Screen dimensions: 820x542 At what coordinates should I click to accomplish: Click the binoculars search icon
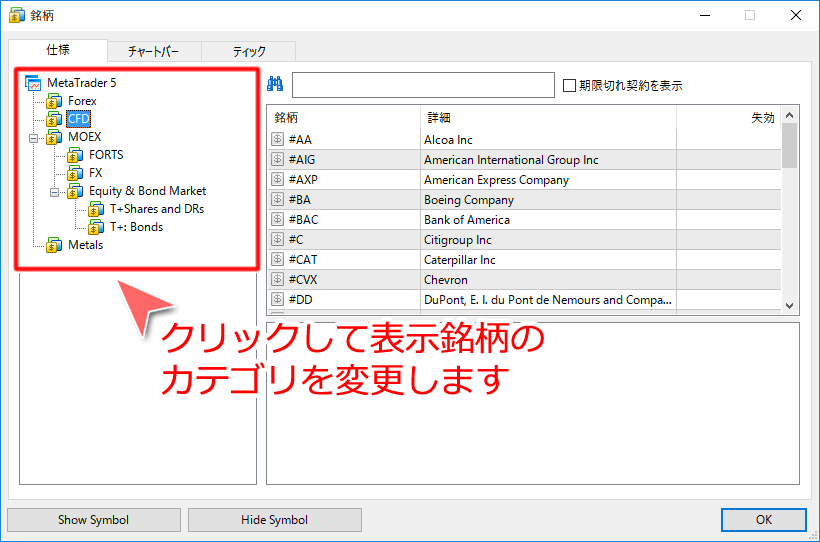click(275, 84)
